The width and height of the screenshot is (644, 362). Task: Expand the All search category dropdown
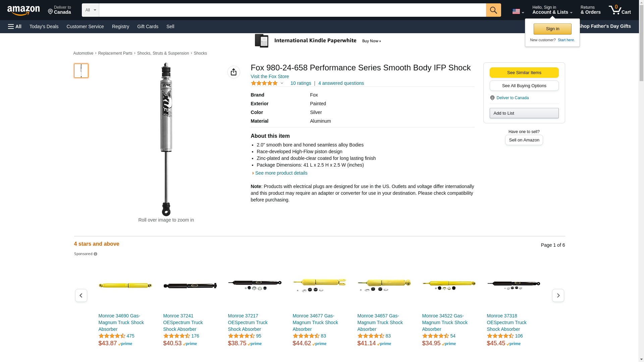click(x=90, y=10)
